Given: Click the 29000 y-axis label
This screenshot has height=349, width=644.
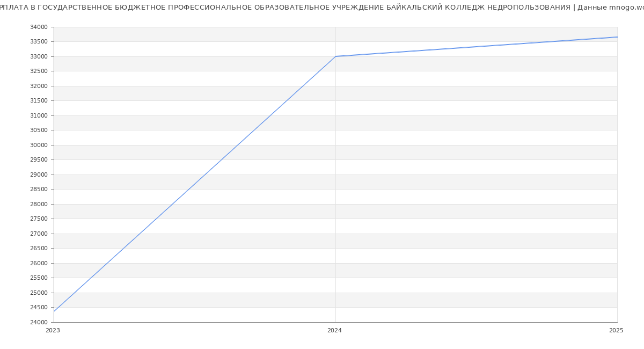Looking at the screenshot, I should [x=40, y=174].
